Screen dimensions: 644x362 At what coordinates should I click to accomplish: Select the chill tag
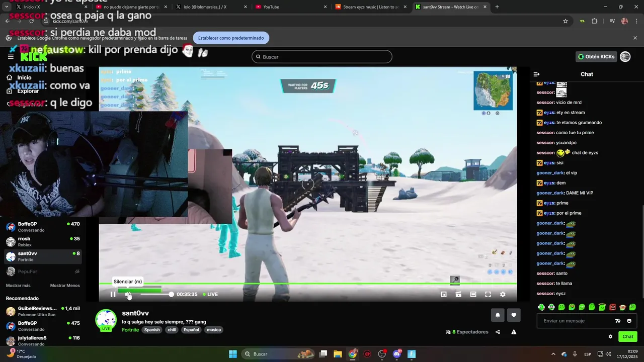[x=172, y=330]
